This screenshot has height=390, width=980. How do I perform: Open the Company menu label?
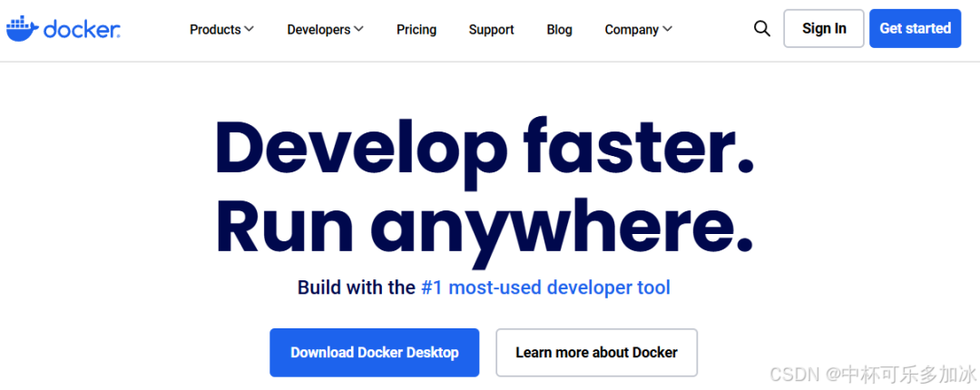click(632, 29)
